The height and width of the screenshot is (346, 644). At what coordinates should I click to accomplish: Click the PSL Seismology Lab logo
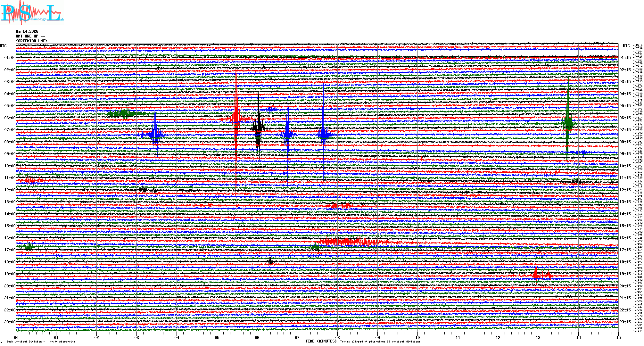coord(32,13)
